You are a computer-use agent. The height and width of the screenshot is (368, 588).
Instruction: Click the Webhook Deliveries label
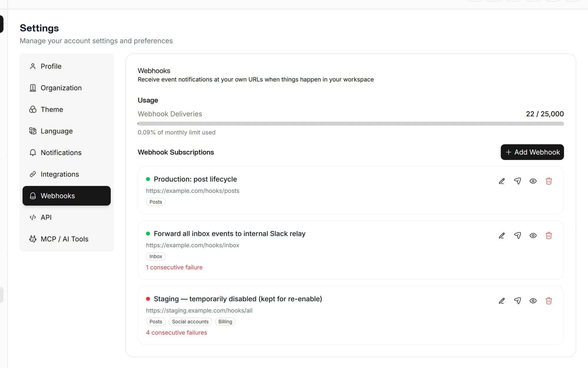[170, 114]
